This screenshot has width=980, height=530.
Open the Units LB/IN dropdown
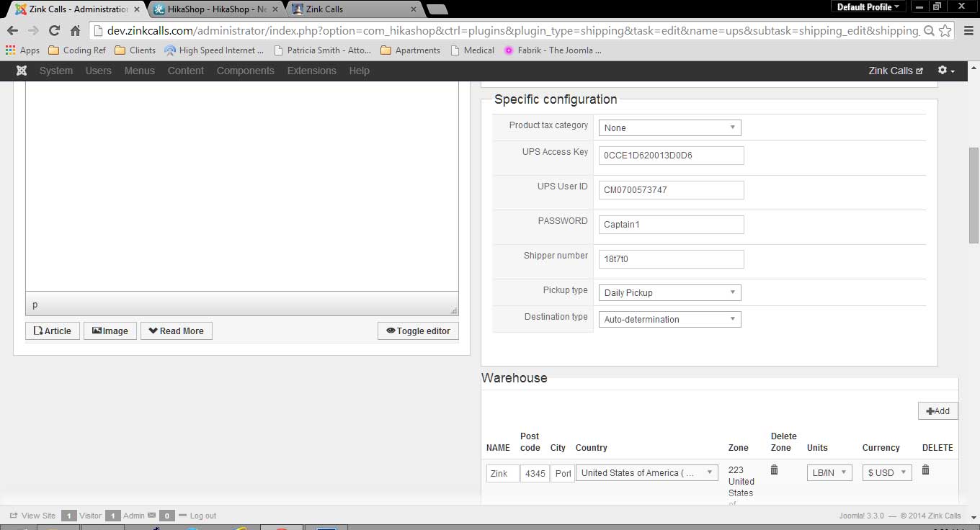pos(830,472)
